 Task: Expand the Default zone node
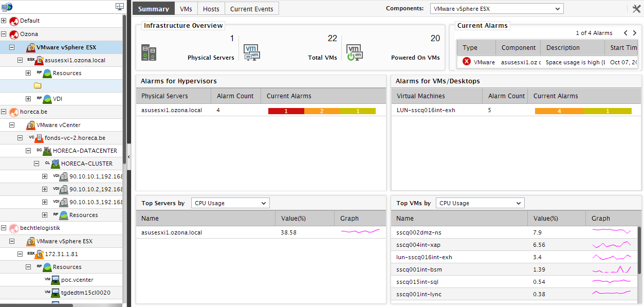(x=4, y=21)
